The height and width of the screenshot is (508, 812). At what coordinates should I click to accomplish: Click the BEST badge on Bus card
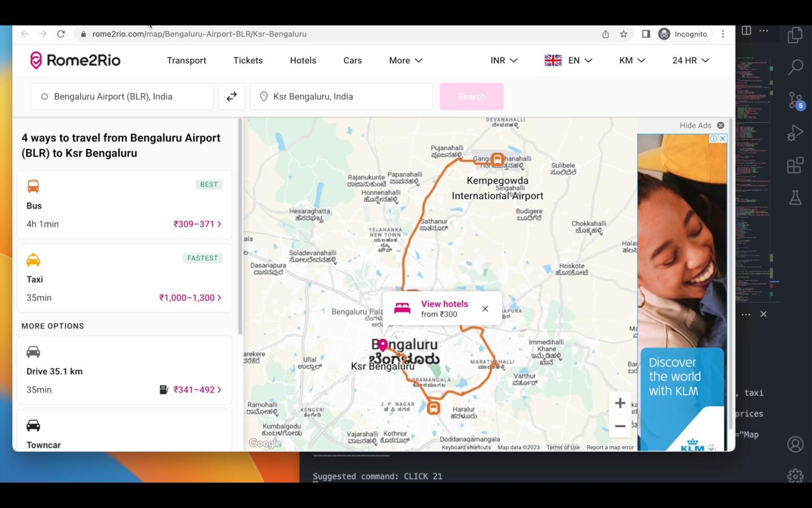(209, 185)
